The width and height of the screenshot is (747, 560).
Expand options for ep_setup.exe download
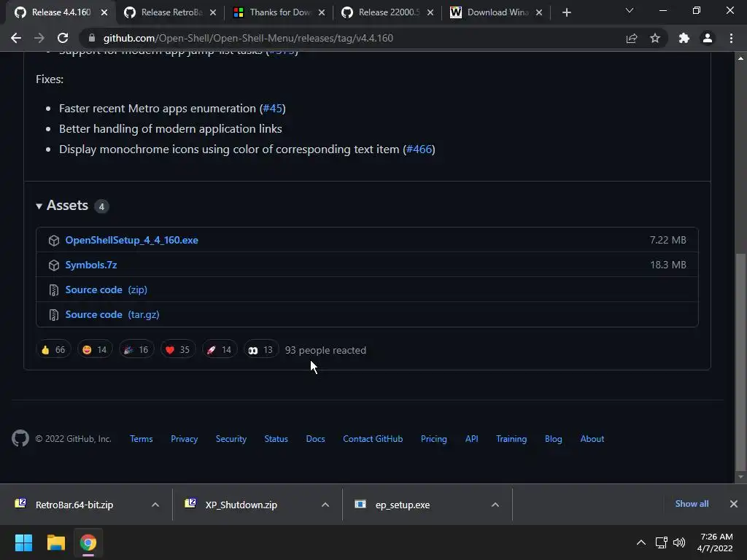click(x=495, y=505)
